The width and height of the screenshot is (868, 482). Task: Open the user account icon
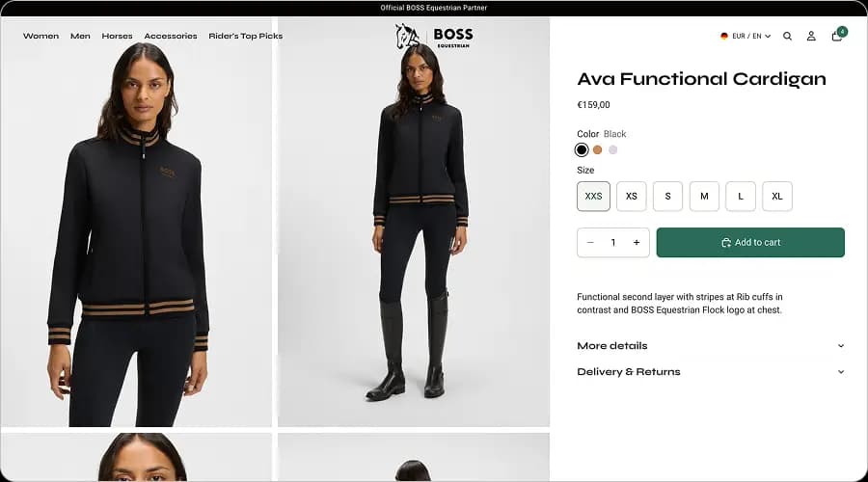[811, 37]
